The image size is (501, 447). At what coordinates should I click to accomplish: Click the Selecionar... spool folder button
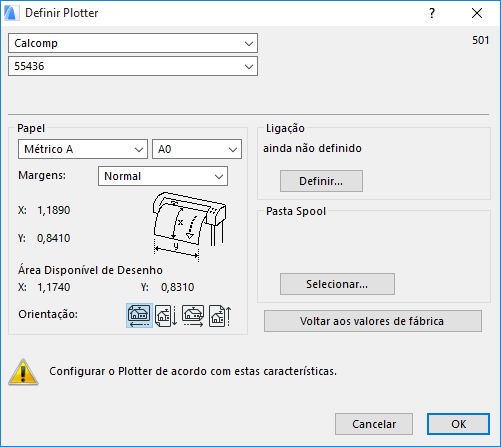337,284
